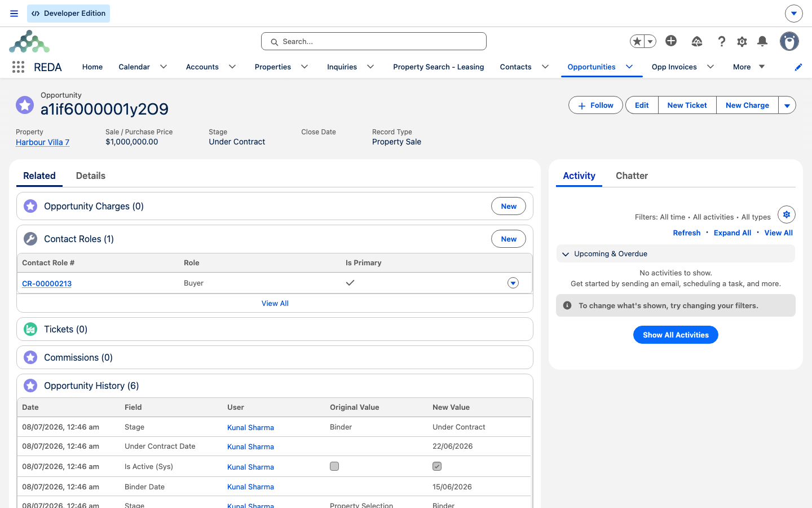Image resolution: width=812 pixels, height=508 pixels.
Task: Open the Setup gear icon
Action: (x=742, y=41)
